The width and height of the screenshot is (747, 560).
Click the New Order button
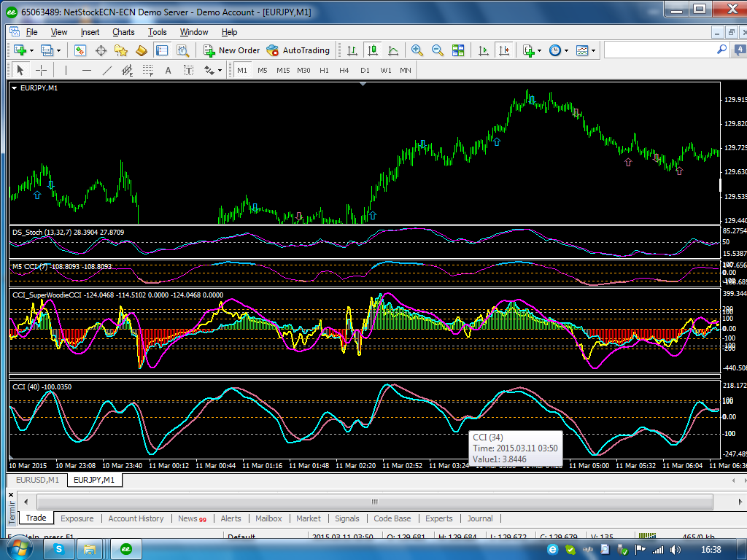(x=231, y=50)
